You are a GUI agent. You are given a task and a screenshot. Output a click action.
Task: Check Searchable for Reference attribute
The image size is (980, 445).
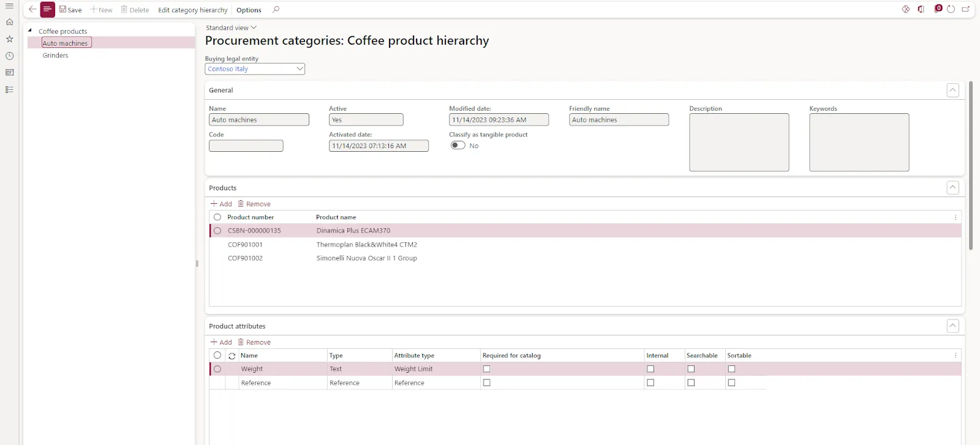[691, 383]
